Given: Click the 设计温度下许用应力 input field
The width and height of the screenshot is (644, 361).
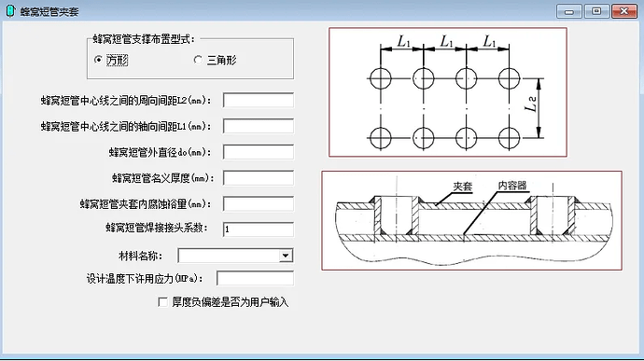Looking at the screenshot, I should [255, 278].
